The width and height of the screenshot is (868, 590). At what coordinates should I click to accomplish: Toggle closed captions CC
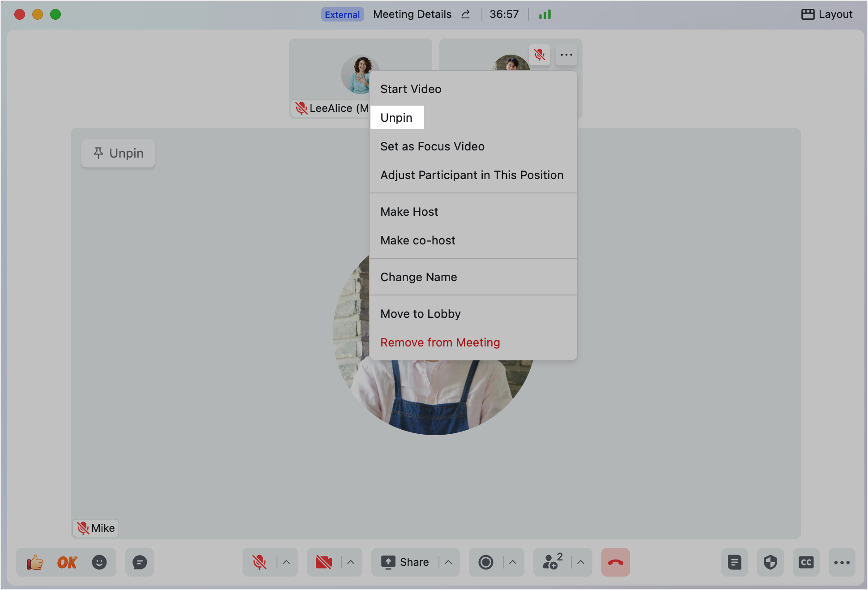(x=806, y=562)
